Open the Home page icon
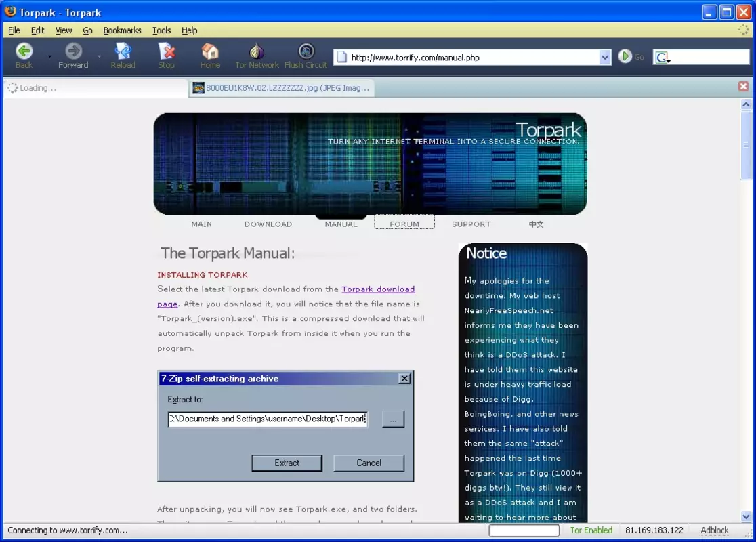756x542 pixels. [210, 51]
